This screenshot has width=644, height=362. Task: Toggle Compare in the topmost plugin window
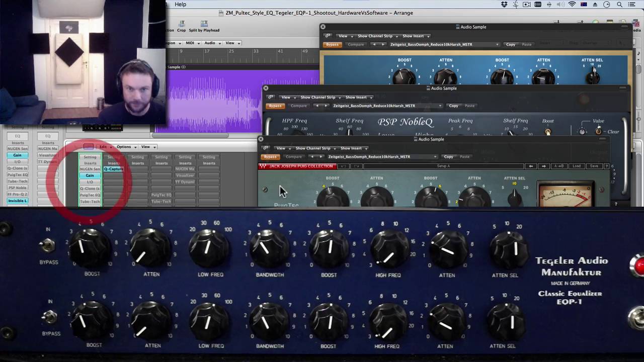(356, 44)
